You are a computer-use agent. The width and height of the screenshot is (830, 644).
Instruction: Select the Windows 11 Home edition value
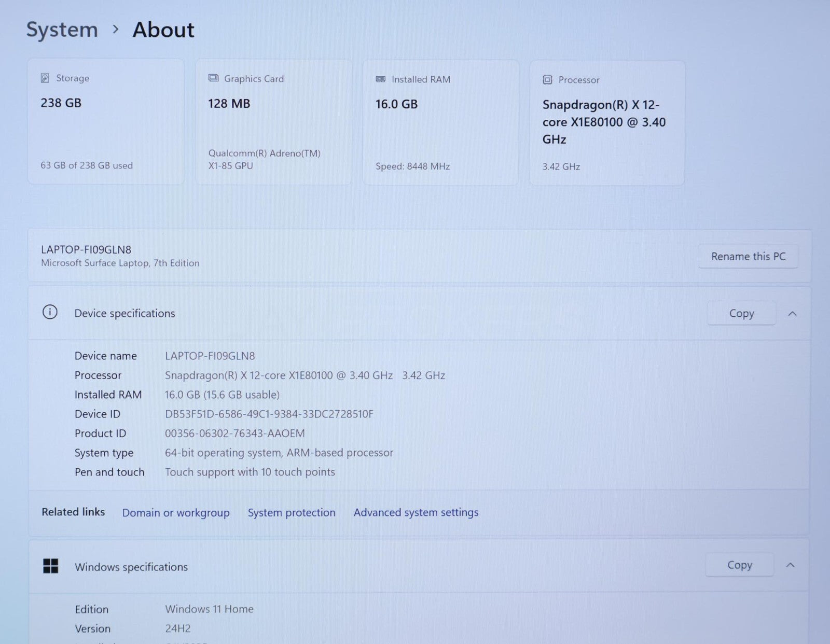(x=210, y=609)
